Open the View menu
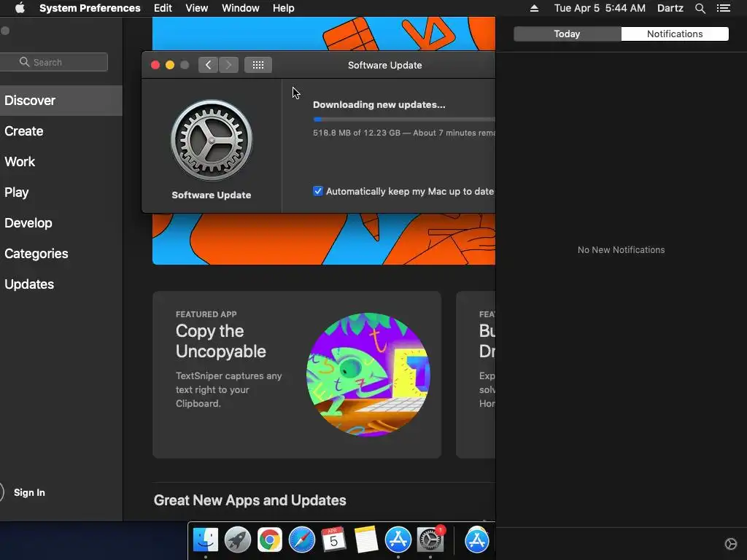Image resolution: width=747 pixels, height=560 pixels. [196, 8]
